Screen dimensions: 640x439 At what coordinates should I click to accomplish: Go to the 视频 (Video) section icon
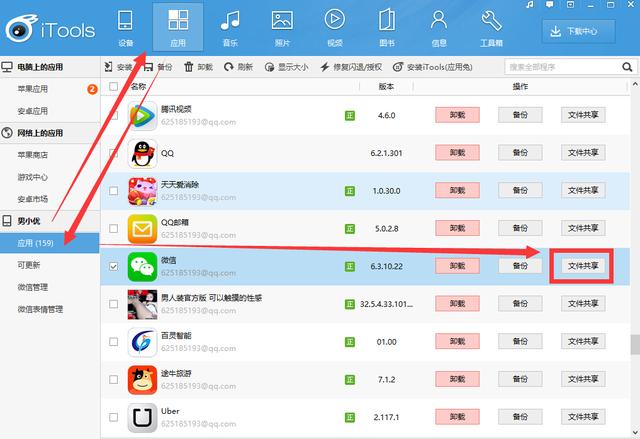(x=334, y=20)
